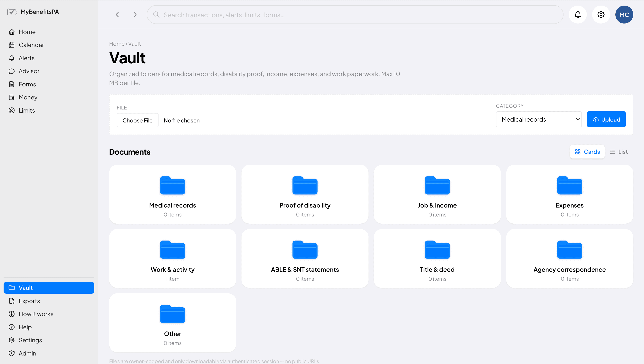Click the Upload button
This screenshot has width=644, height=364.
(606, 119)
